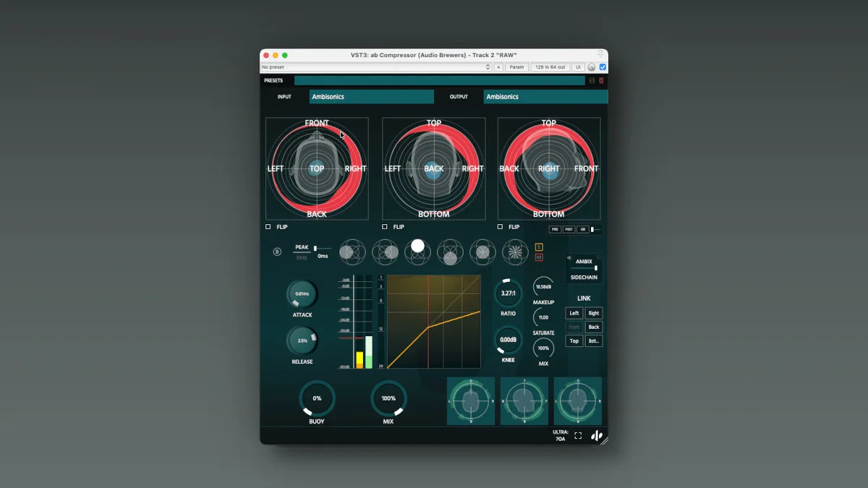Click the 128 in 64 out button
The width and height of the screenshot is (868, 488).
coord(550,67)
